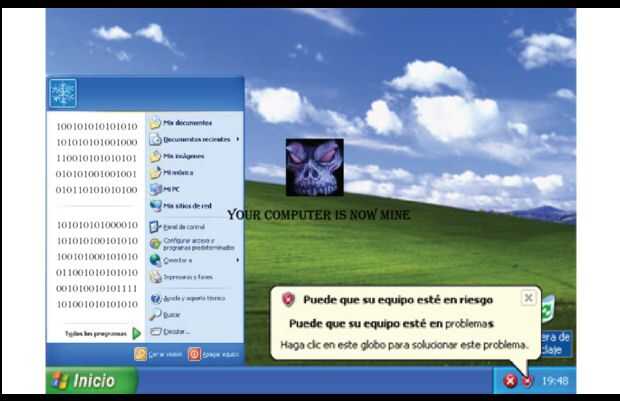Click binary row 101001010101010
Screen dimensions: 620x401
pos(97,304)
